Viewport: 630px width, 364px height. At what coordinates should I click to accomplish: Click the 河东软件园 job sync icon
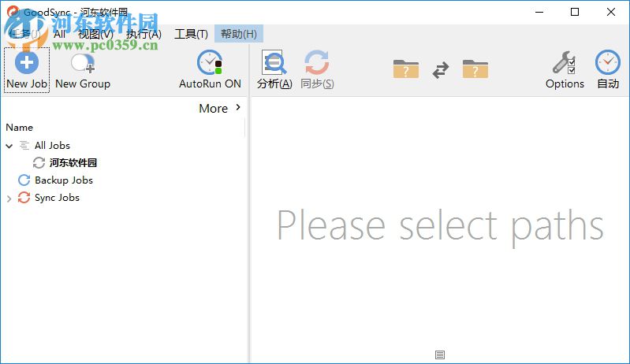pyautogui.click(x=39, y=162)
